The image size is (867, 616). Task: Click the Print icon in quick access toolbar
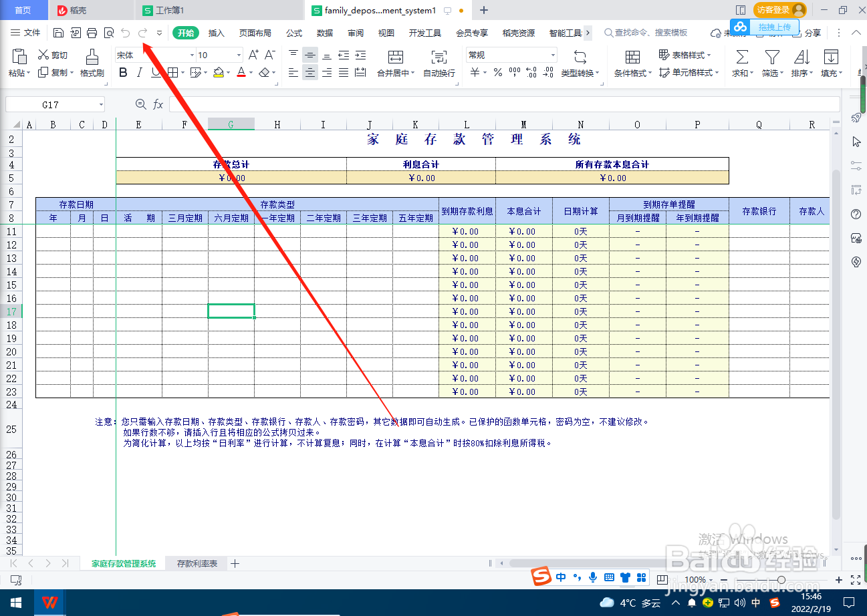click(x=92, y=33)
